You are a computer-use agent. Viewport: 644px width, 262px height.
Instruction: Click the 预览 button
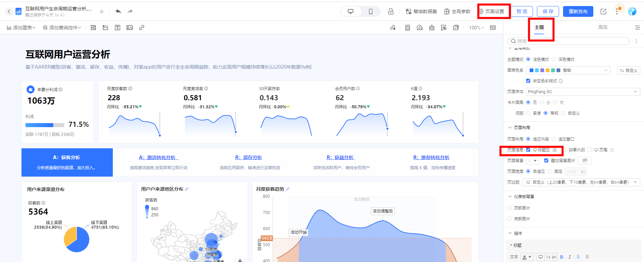[522, 11]
